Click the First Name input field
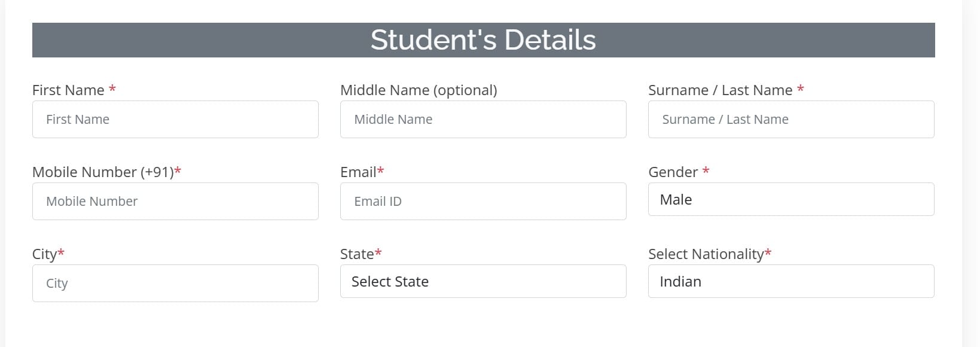Screen dimensions: 980x347 click(175, 119)
